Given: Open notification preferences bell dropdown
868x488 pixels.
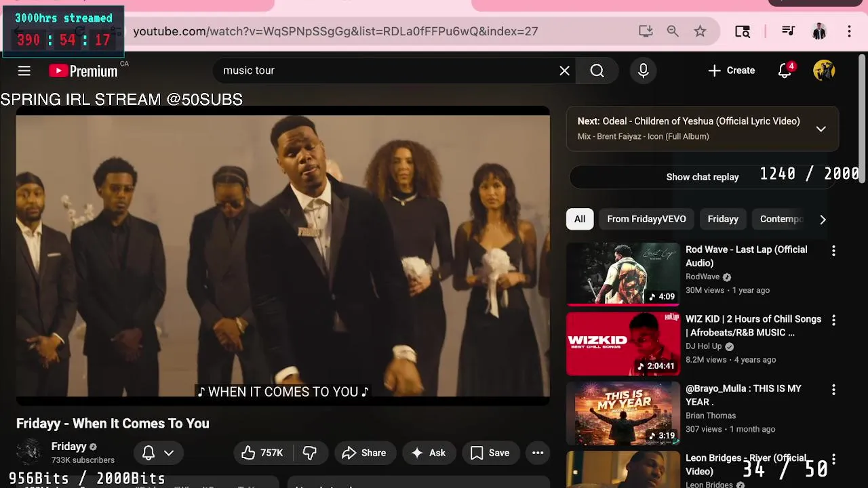Looking at the screenshot, I should click(157, 453).
